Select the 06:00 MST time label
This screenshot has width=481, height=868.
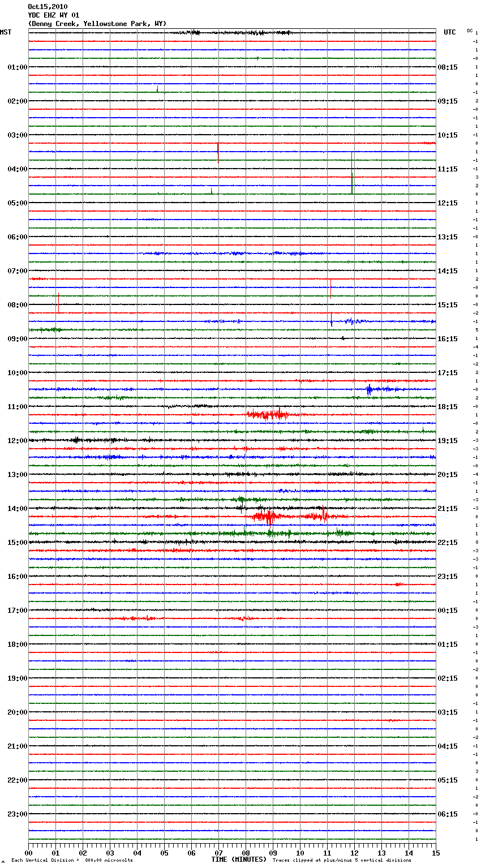[18, 237]
